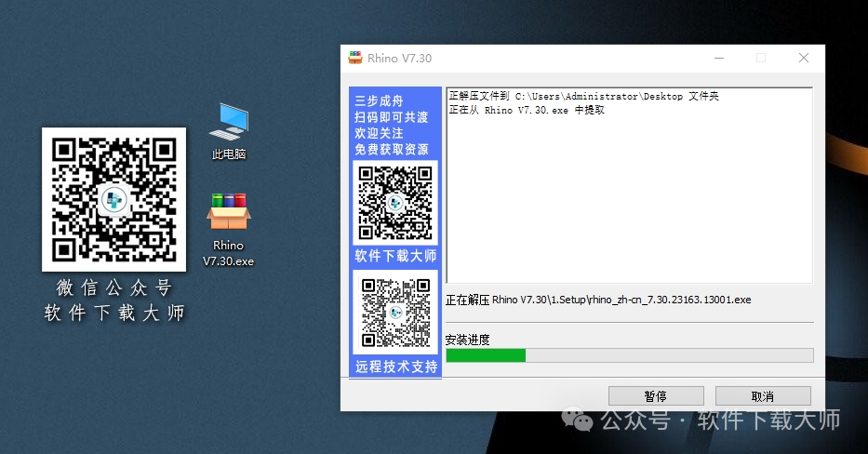Image resolution: width=868 pixels, height=454 pixels.
Task: Click the installer icon in Rhino V7.30 title bar
Action: (x=354, y=58)
